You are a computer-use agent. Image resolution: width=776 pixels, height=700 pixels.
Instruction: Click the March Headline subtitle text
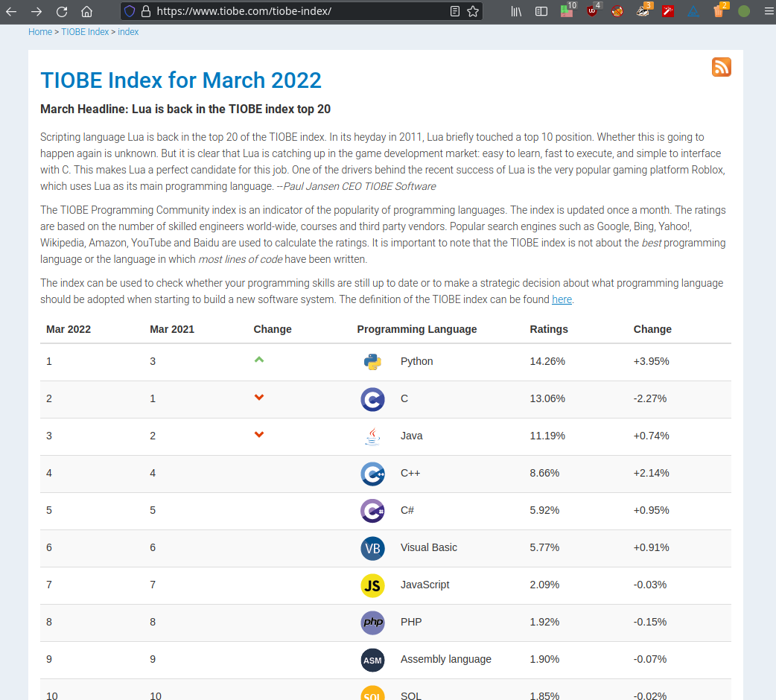point(185,109)
